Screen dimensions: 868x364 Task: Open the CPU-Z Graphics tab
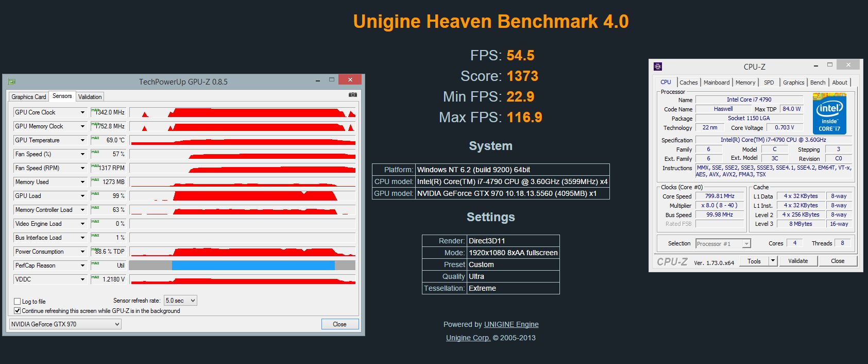(x=794, y=82)
